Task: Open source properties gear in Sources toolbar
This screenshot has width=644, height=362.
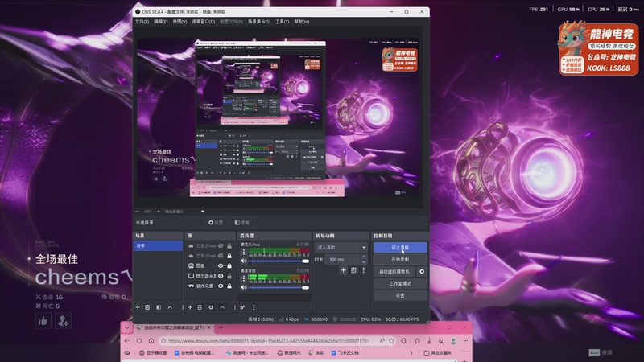Action: tap(211, 307)
